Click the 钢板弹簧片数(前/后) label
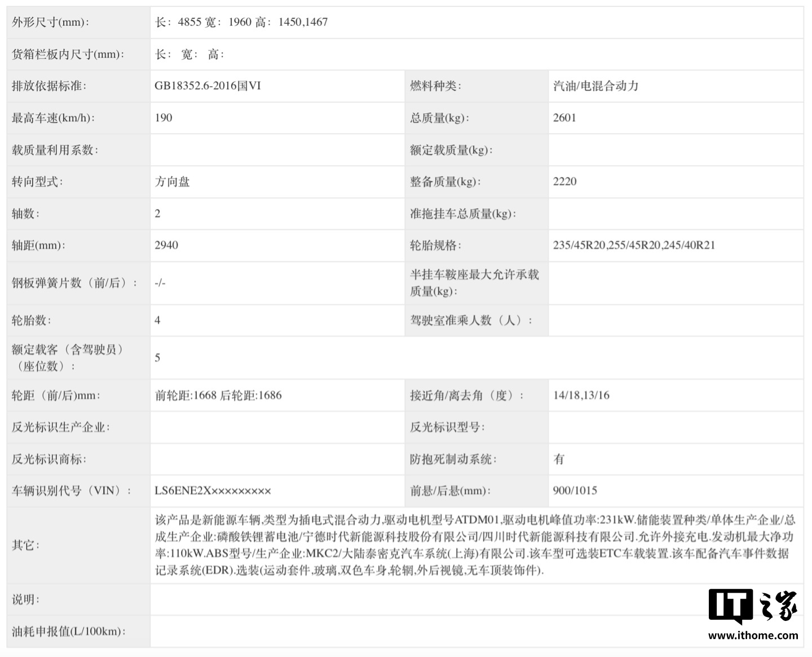Viewport: 812px width, 657px height. pyautogui.click(x=75, y=283)
